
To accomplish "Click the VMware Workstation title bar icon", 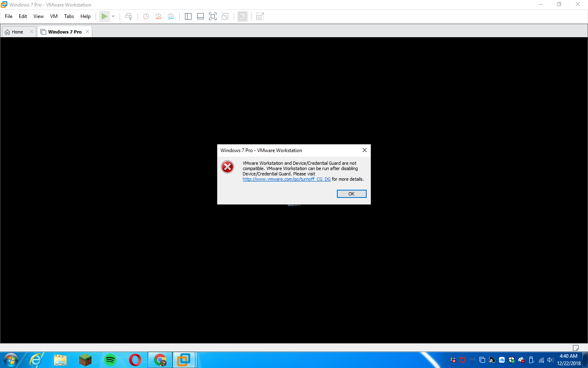I will (x=4, y=4).
